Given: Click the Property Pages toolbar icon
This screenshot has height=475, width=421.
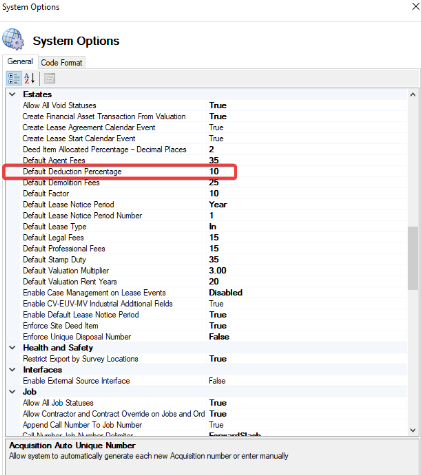Looking at the screenshot, I should [x=49, y=79].
